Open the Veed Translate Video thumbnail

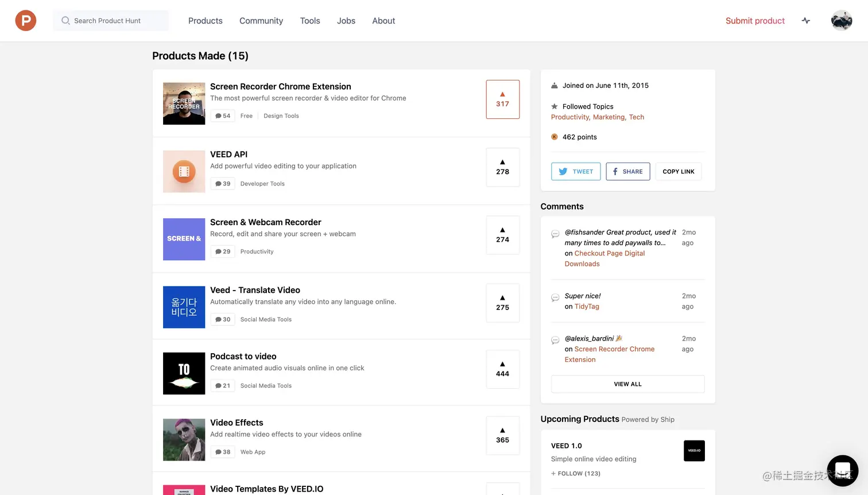pos(184,307)
